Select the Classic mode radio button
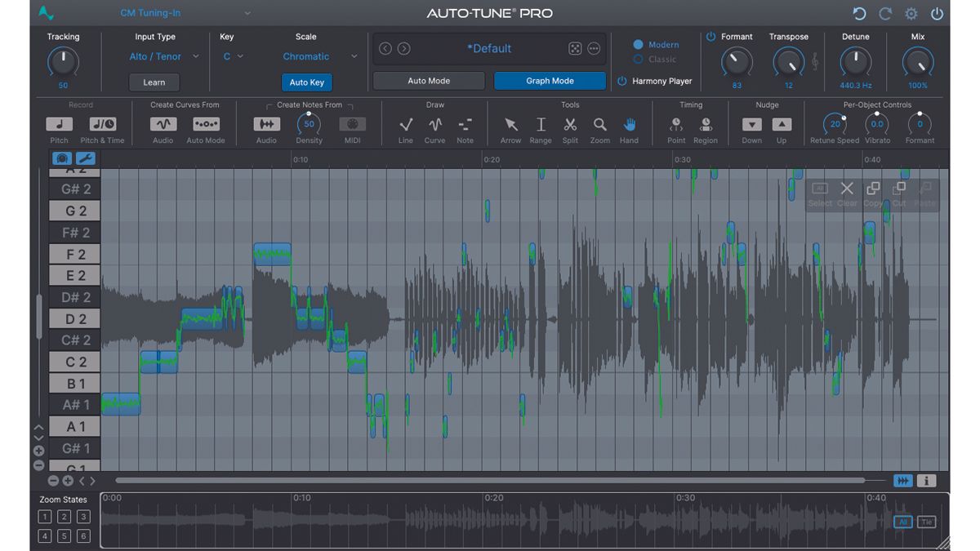 point(639,59)
